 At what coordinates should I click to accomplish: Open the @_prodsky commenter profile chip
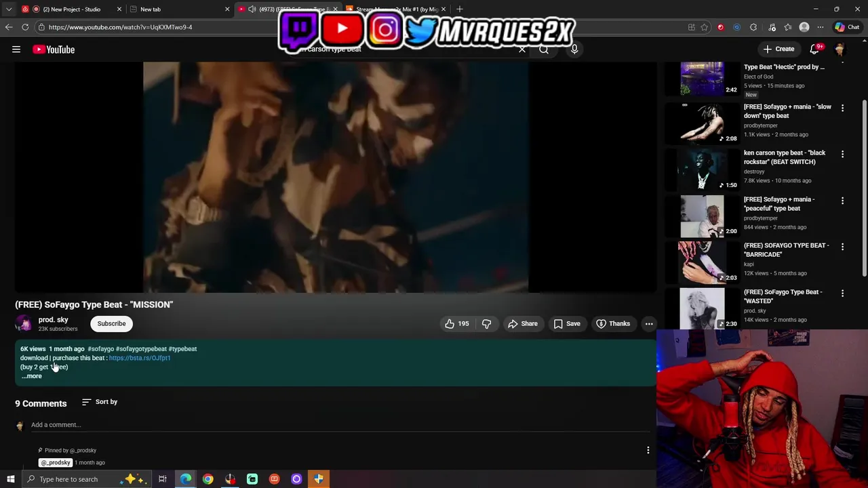click(55, 462)
